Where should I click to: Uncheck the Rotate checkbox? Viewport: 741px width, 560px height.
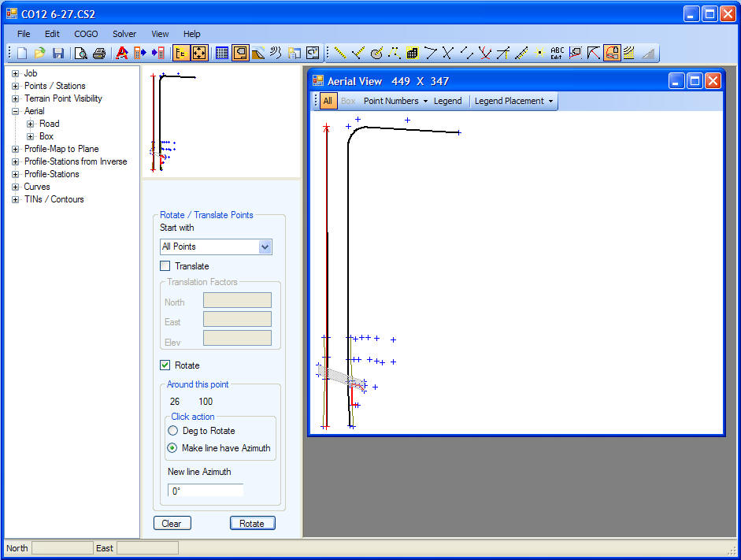[165, 365]
